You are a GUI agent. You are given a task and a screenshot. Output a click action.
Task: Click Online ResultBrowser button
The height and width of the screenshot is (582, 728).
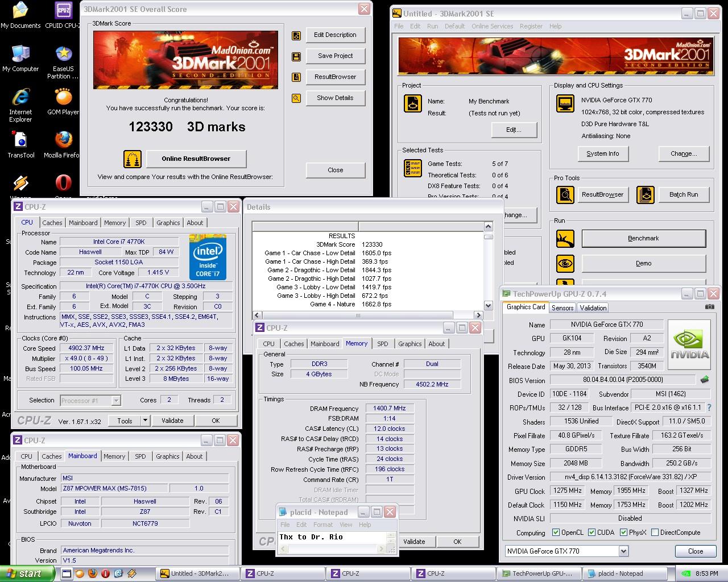pos(196,159)
